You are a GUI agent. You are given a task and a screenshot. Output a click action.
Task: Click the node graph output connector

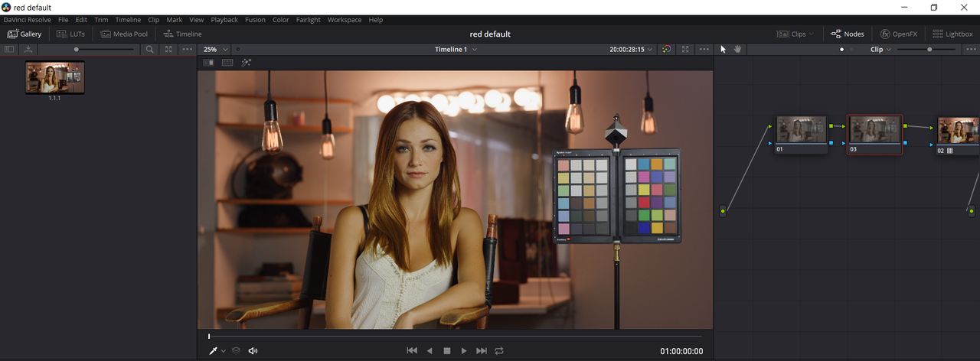972,211
